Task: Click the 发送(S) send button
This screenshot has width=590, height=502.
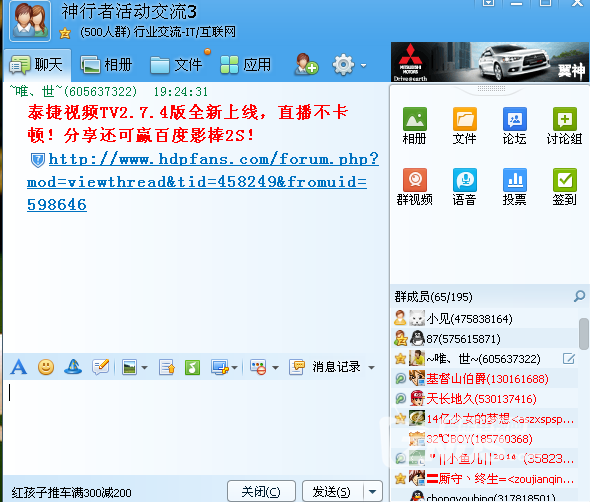Action: (333, 491)
